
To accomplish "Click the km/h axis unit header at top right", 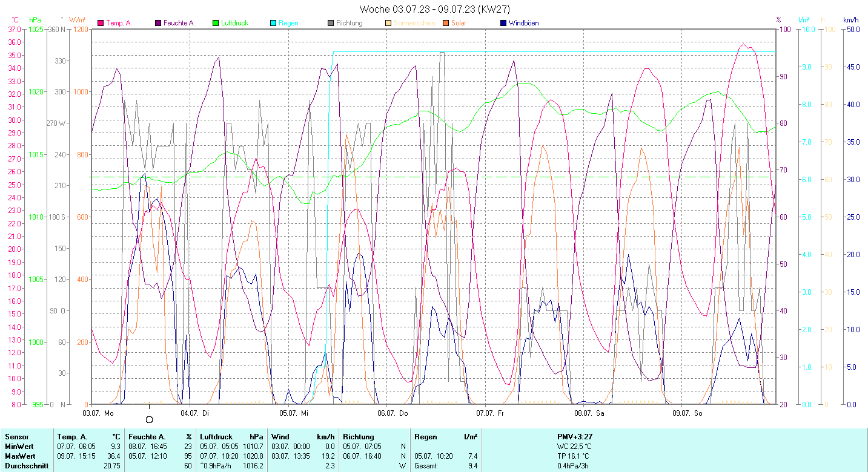I will tap(851, 20).
